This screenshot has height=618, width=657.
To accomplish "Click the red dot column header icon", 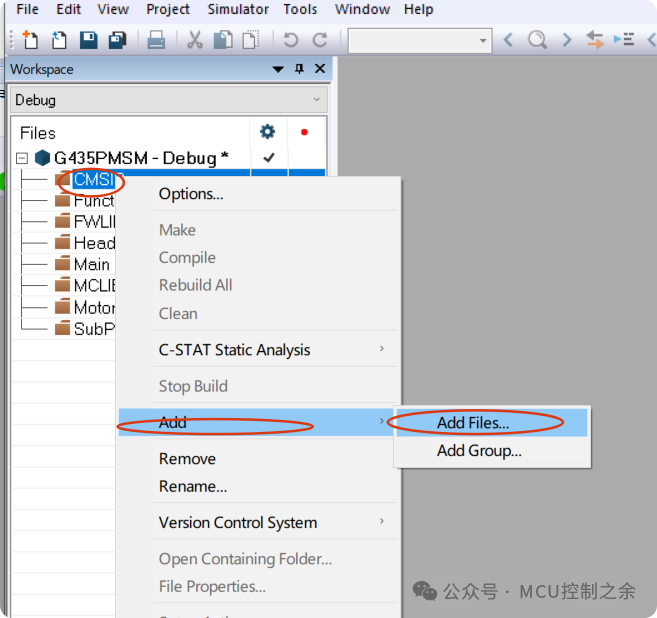I will coord(304,132).
